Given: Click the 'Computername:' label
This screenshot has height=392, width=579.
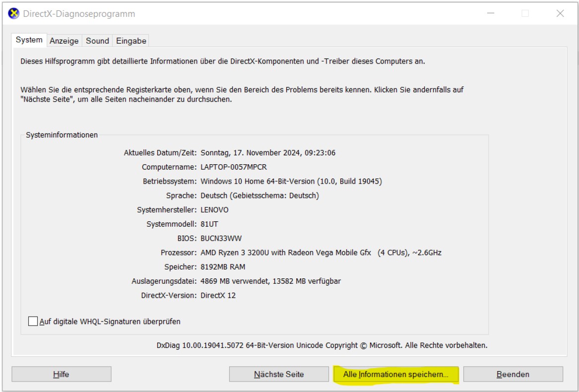Looking at the screenshot, I should 170,167.
